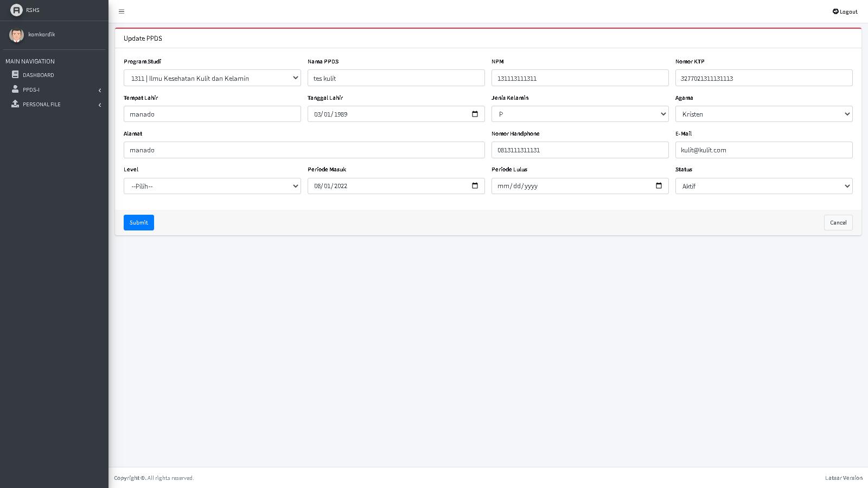Open the Status dropdown
The image size is (868, 488).
(764, 186)
